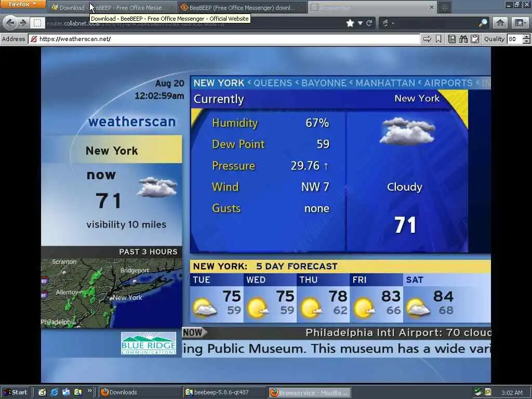Switch to the Download BeeBEEP Official Website tab
This screenshot has width=532, height=399.
[112, 7]
